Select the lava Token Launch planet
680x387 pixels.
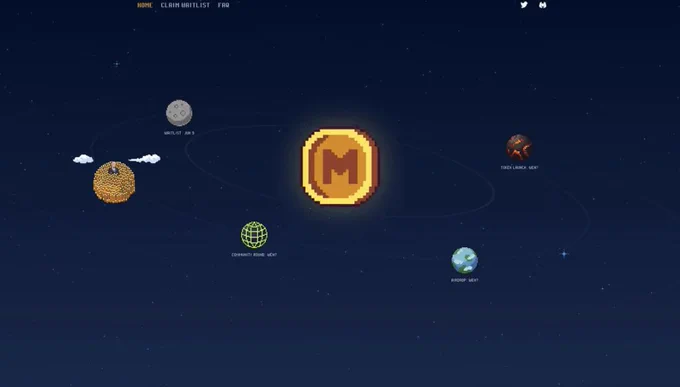click(x=519, y=148)
